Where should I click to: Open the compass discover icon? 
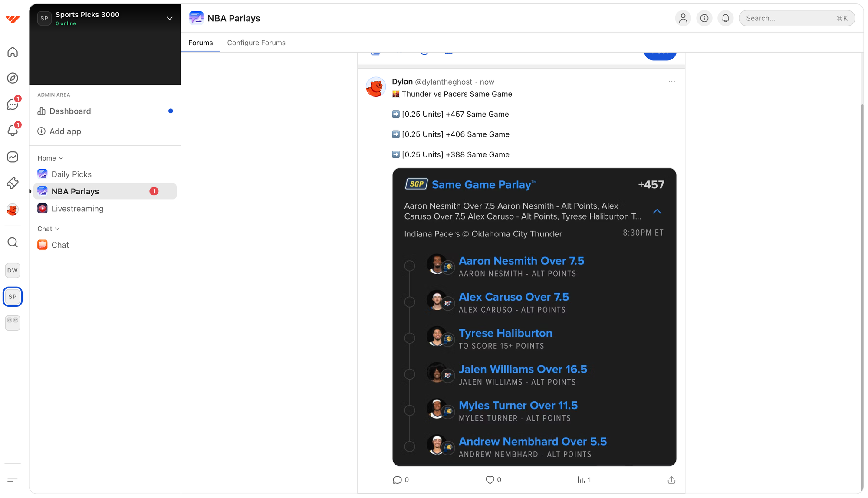13,78
